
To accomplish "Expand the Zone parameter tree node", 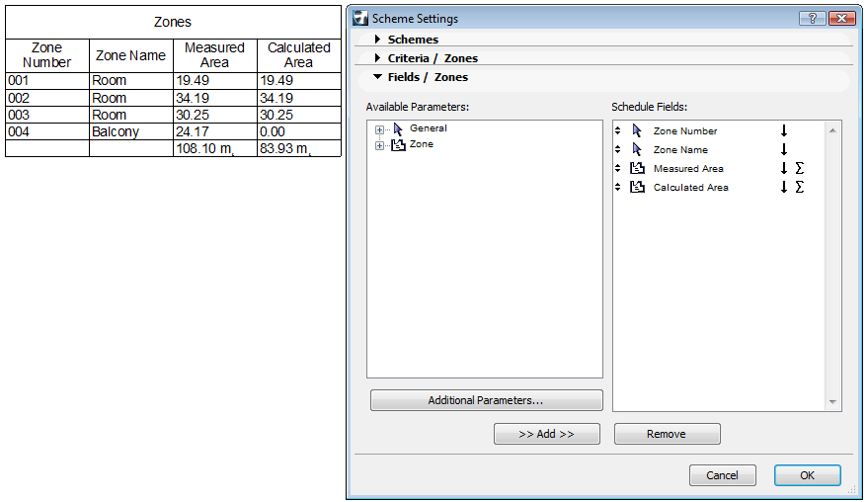I will (x=379, y=145).
